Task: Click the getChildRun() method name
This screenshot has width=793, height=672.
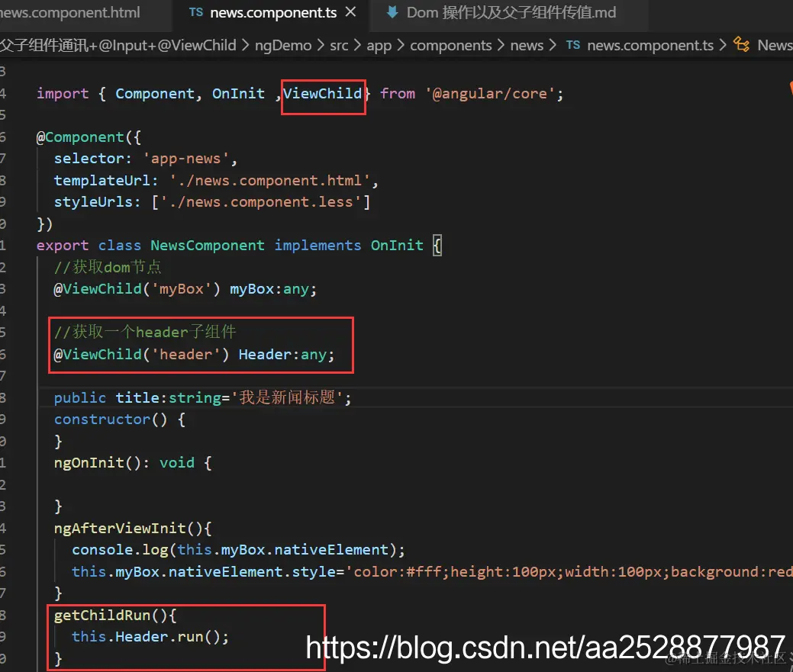Action: (x=102, y=616)
